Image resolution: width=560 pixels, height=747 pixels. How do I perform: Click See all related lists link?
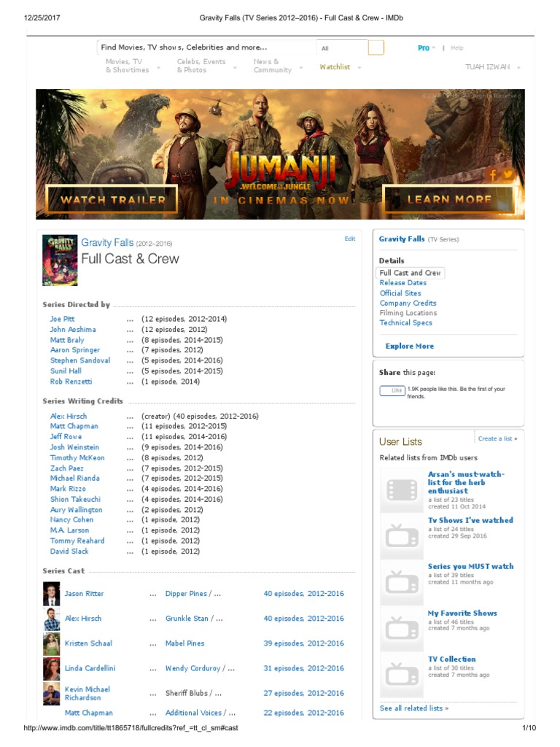(x=414, y=708)
